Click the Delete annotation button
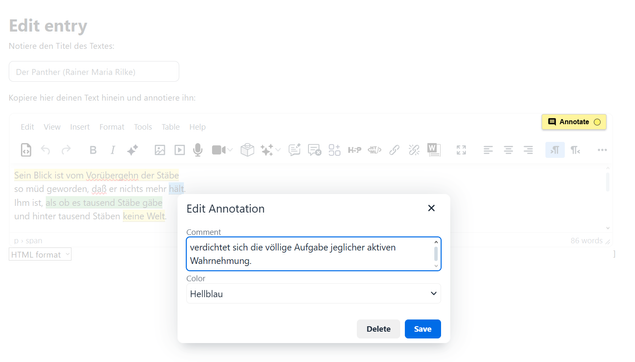 378,329
